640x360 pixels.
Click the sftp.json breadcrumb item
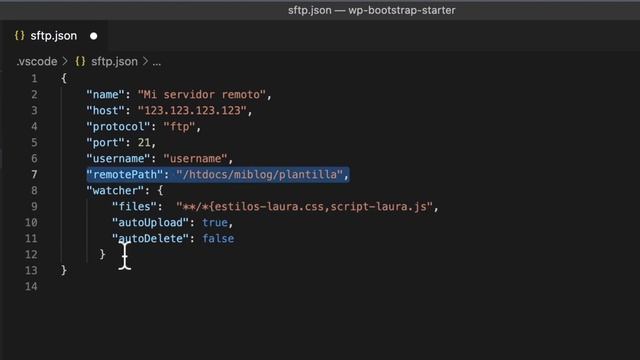click(114, 62)
